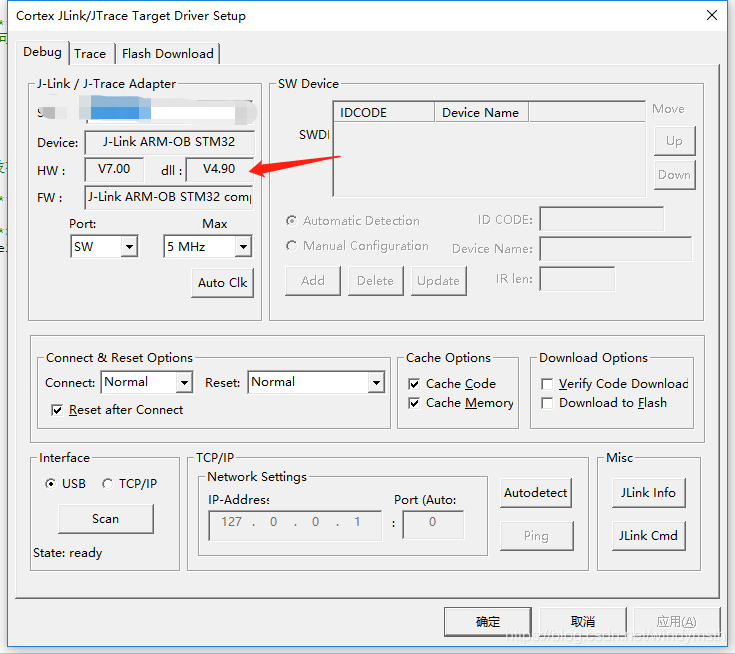Click the Autodetect button
Viewport: 735px width, 654px height.
pos(536,493)
